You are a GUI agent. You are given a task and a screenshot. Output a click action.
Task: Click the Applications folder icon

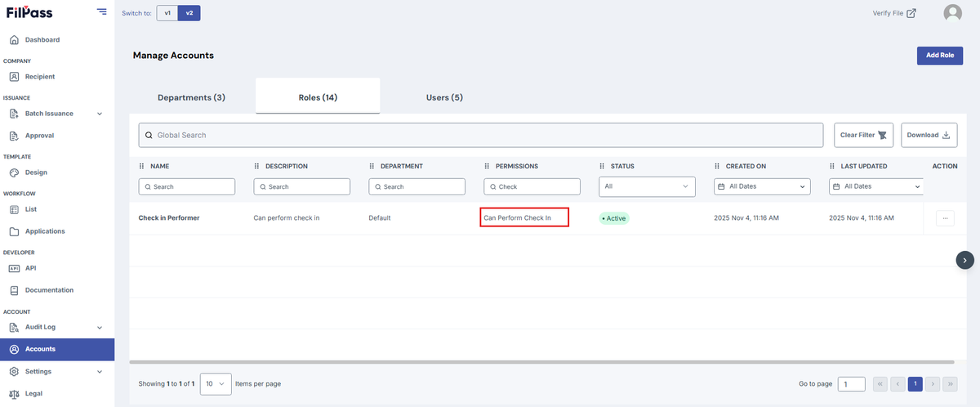coord(14,231)
